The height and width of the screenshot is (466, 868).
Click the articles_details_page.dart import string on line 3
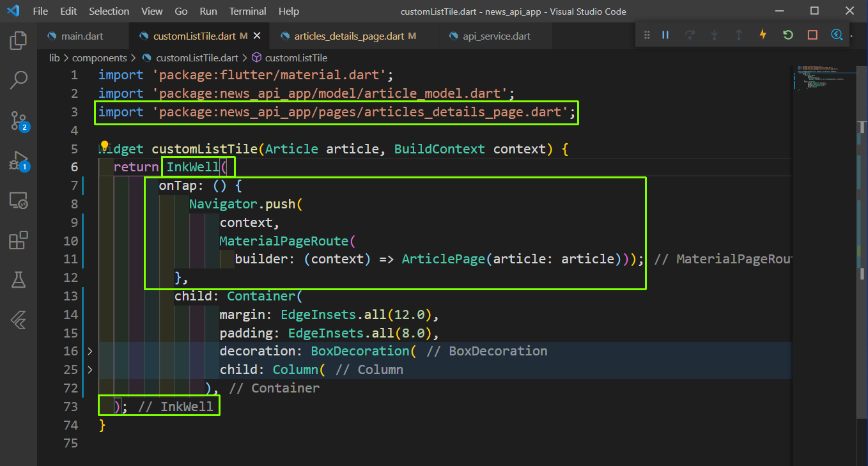pos(360,112)
